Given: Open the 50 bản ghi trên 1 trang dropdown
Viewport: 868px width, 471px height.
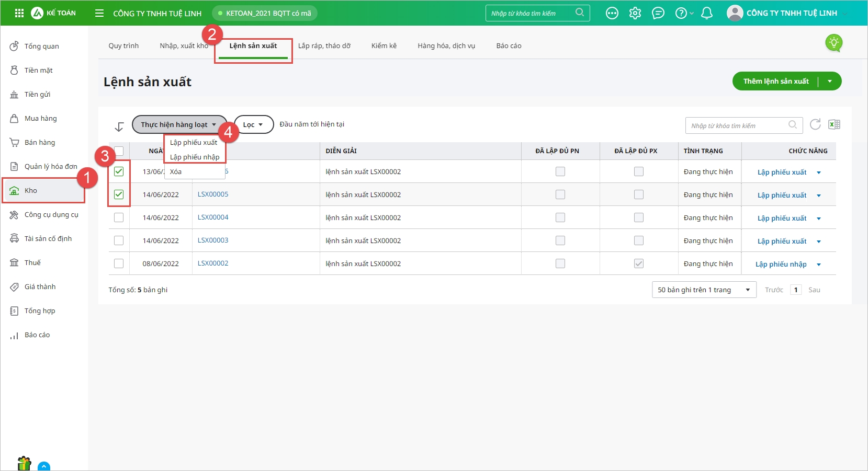Looking at the screenshot, I should (x=704, y=290).
